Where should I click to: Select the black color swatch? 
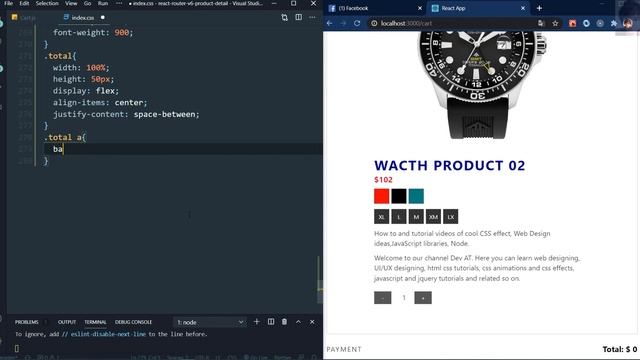(399, 196)
